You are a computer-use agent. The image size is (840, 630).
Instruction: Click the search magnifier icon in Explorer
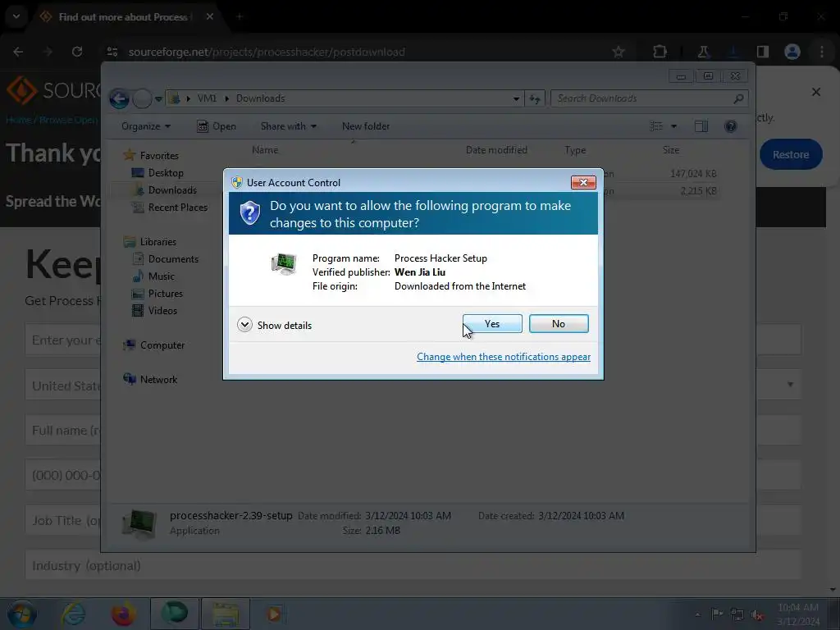(x=738, y=98)
